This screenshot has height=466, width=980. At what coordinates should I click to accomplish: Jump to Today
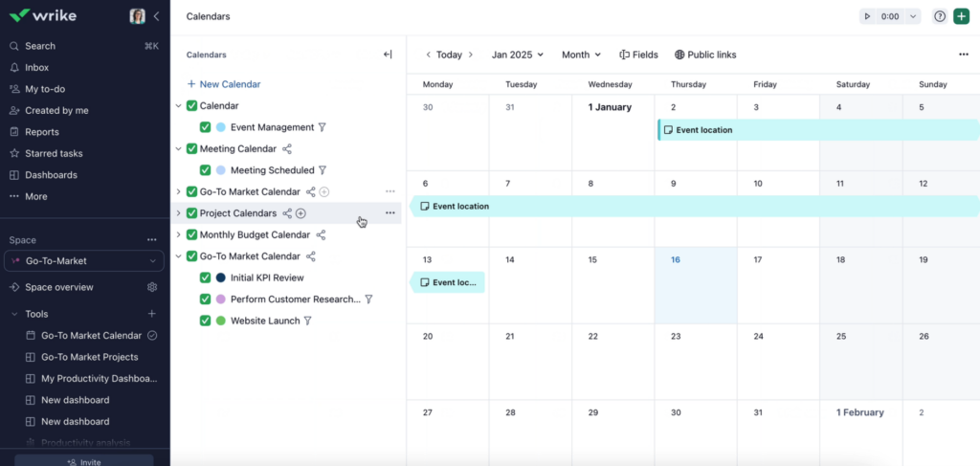tap(450, 55)
